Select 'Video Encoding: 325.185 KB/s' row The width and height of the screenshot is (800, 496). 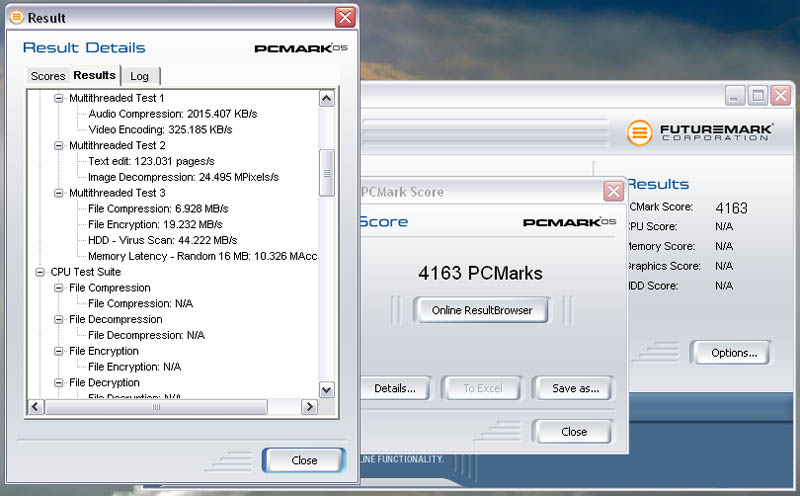[x=160, y=130]
